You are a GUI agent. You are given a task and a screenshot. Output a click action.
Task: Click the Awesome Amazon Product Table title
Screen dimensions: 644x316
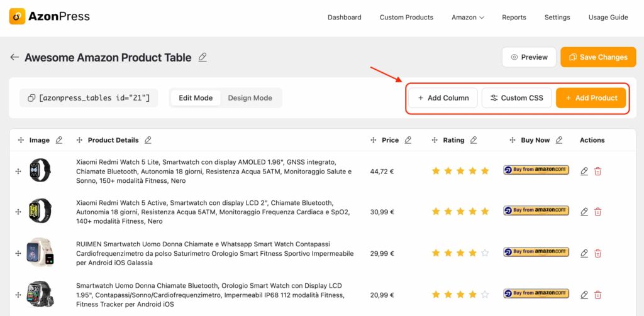tap(108, 57)
